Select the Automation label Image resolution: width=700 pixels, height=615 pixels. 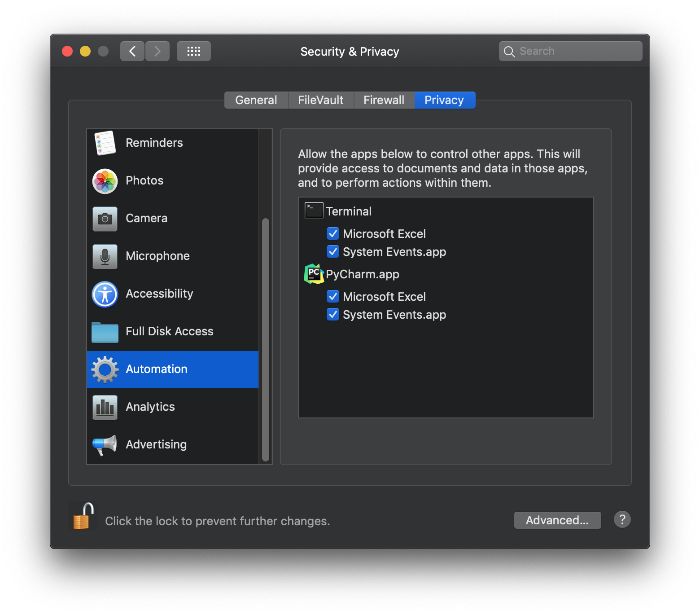[157, 369]
